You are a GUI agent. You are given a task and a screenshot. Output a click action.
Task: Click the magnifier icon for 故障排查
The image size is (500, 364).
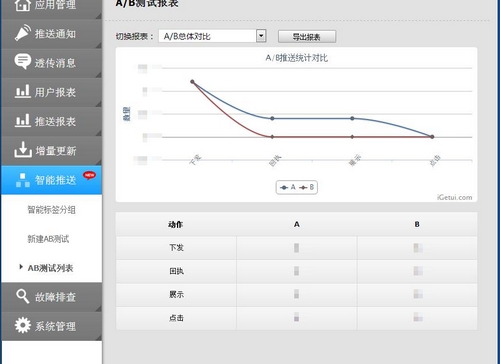pyautogui.click(x=23, y=296)
